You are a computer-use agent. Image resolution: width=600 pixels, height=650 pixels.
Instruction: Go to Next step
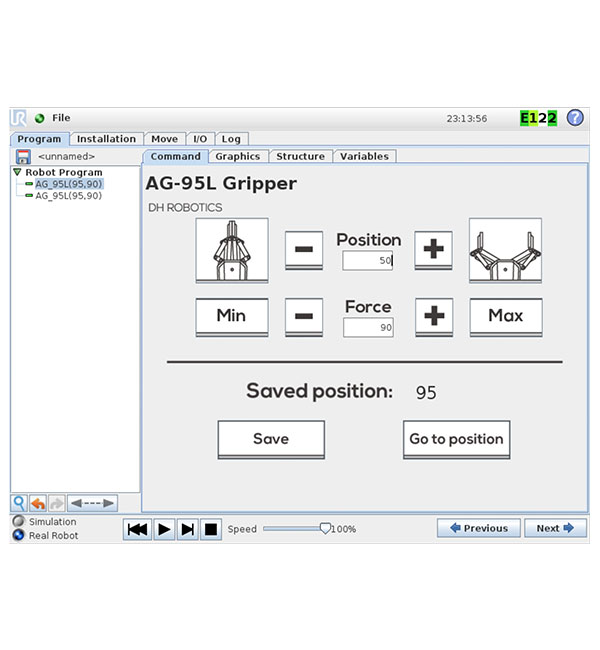(555, 528)
